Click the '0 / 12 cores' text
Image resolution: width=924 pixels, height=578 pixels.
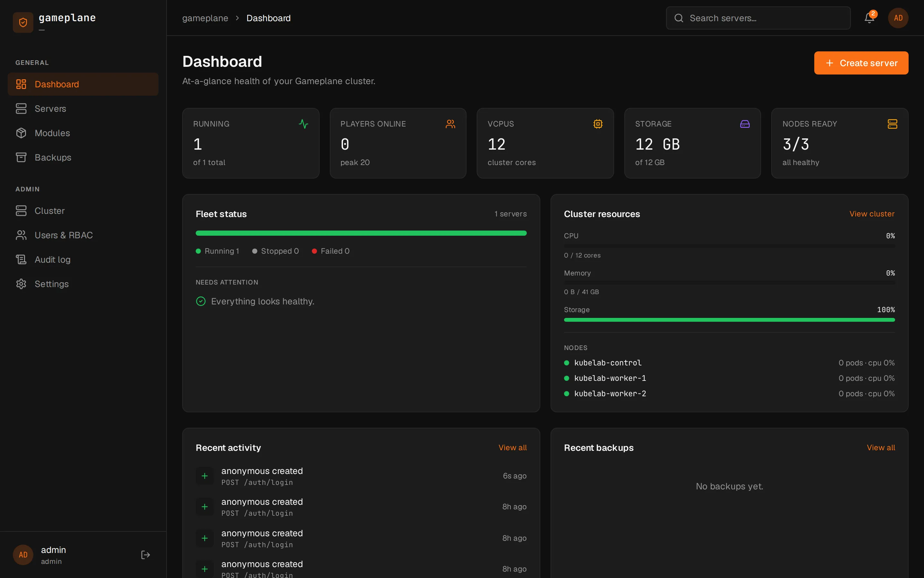[582, 255]
